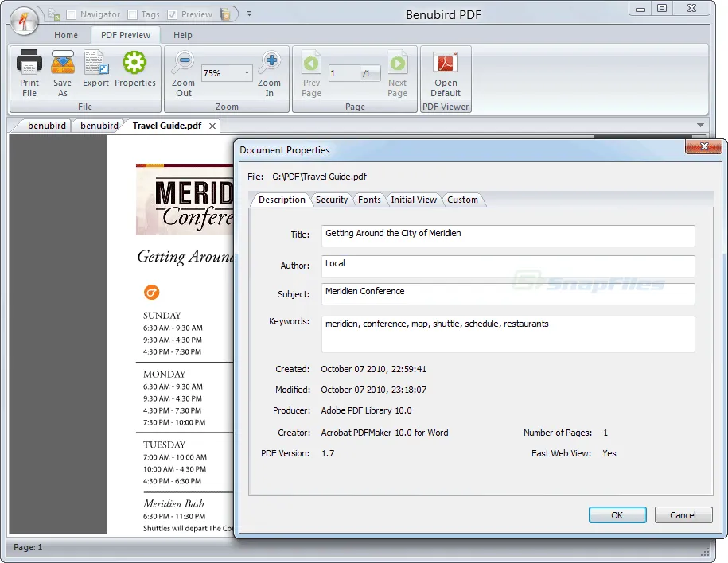This screenshot has height=563, width=728.
Task: Close the Travel Guide.pdf tab
Action: (x=212, y=126)
